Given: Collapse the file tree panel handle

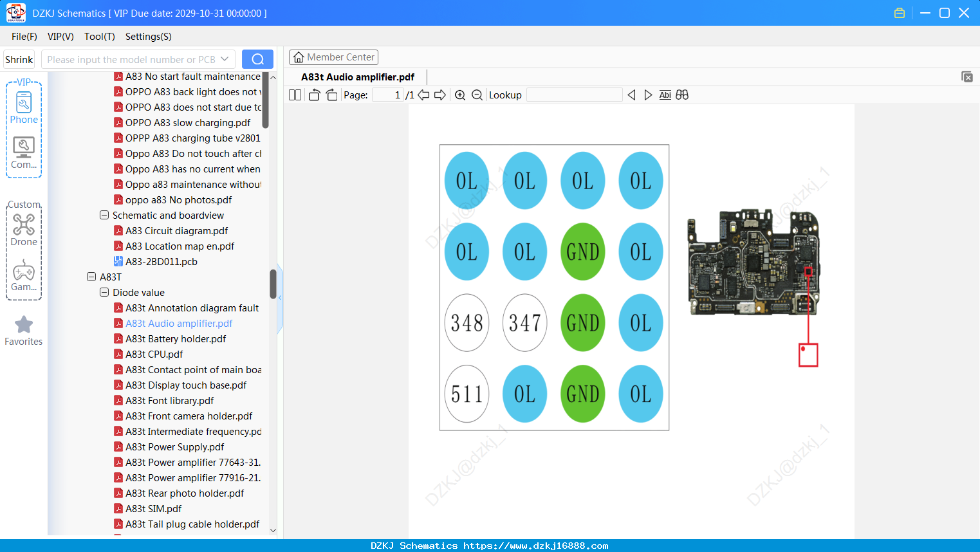Looking at the screenshot, I should pos(280,297).
